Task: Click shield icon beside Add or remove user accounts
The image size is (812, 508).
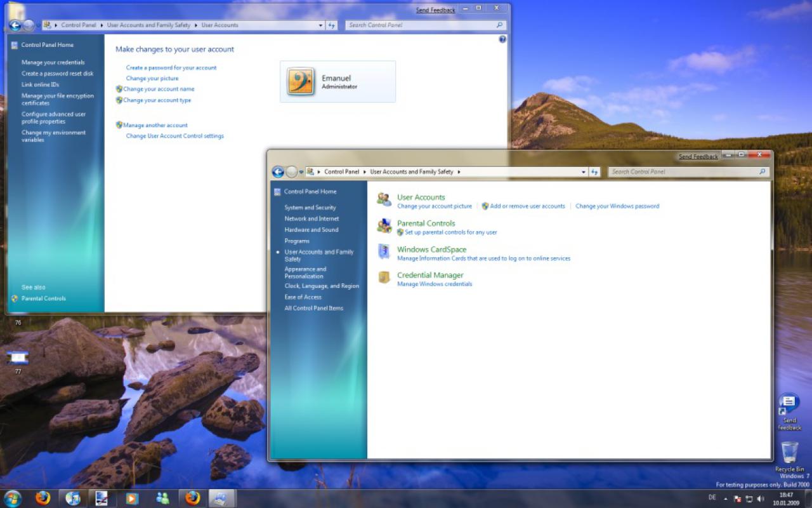Action: tap(485, 206)
